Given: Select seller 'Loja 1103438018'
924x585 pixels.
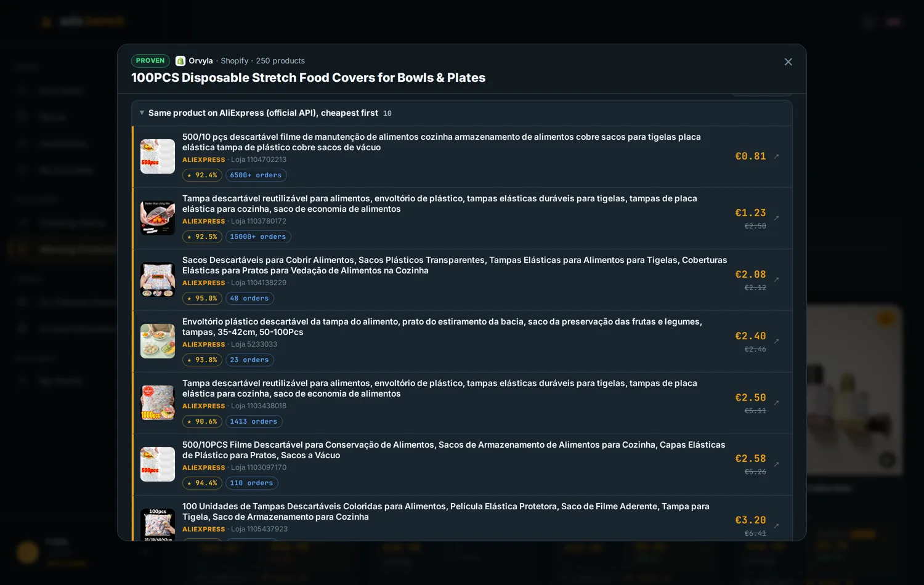Looking at the screenshot, I should 259,406.
